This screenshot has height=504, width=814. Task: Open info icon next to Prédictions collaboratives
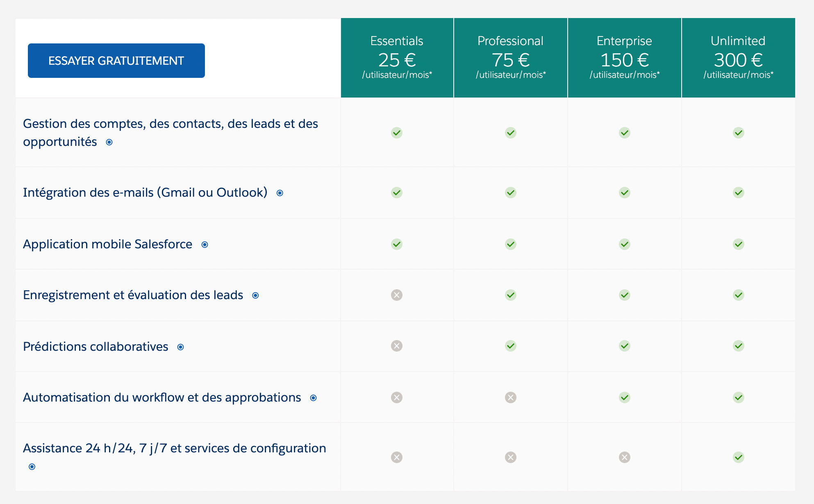pyautogui.click(x=180, y=347)
